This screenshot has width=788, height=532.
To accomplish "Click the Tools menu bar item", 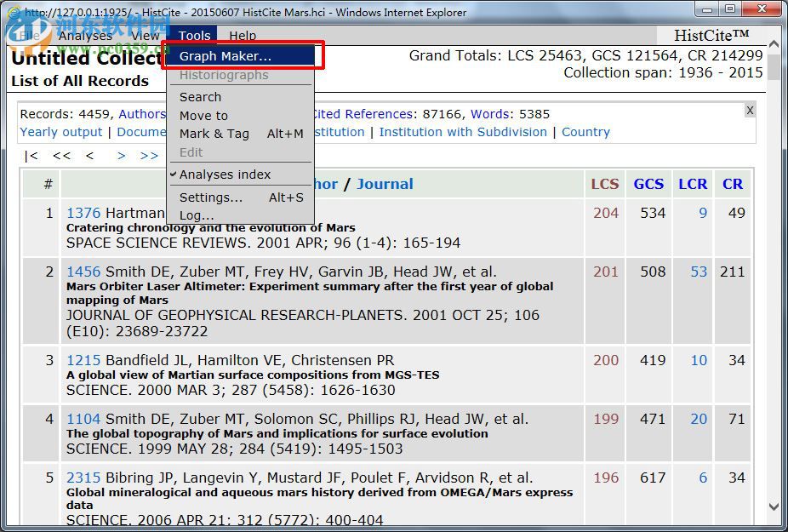I will coord(195,35).
